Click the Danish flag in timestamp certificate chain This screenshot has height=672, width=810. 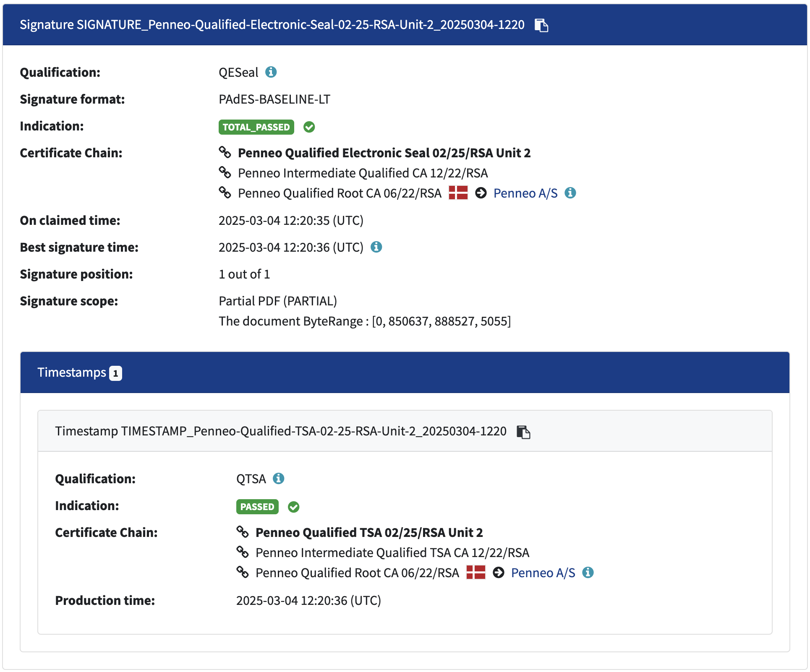(476, 573)
